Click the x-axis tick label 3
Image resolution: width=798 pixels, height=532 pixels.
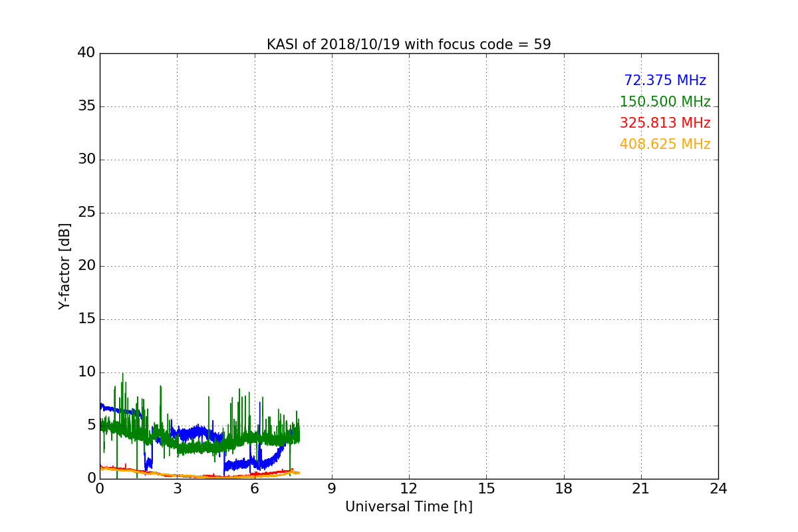(177, 488)
